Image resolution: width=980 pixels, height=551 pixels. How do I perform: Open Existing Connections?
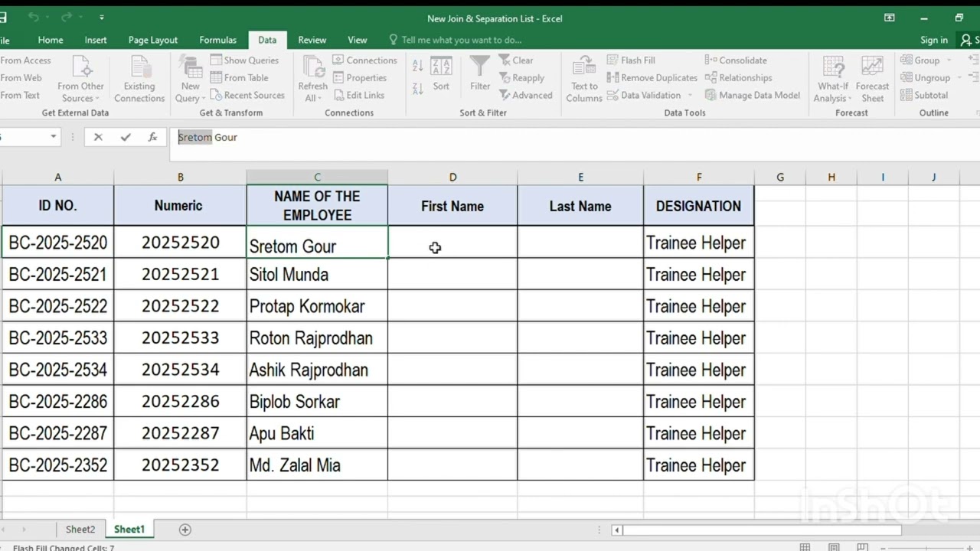(x=139, y=79)
